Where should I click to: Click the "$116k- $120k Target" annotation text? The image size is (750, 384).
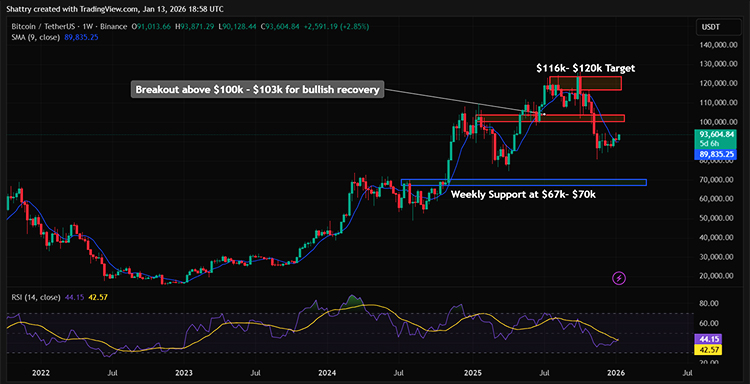point(585,68)
